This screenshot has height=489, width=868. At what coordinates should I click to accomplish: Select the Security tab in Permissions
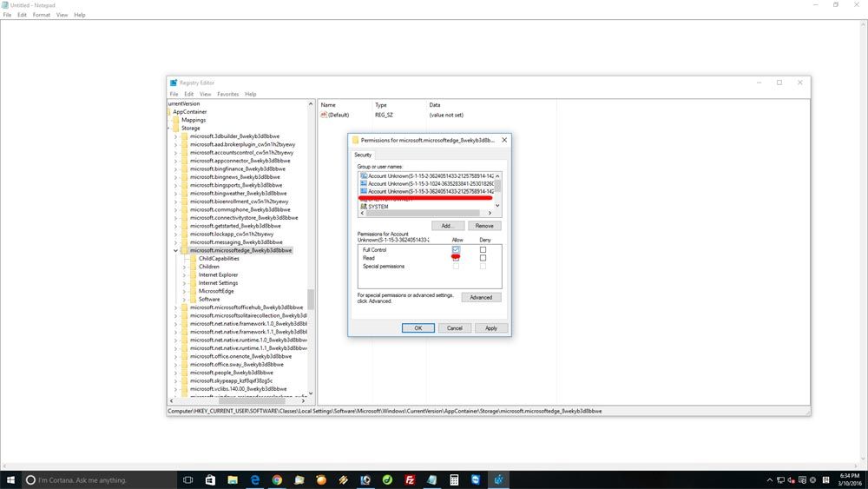[363, 155]
